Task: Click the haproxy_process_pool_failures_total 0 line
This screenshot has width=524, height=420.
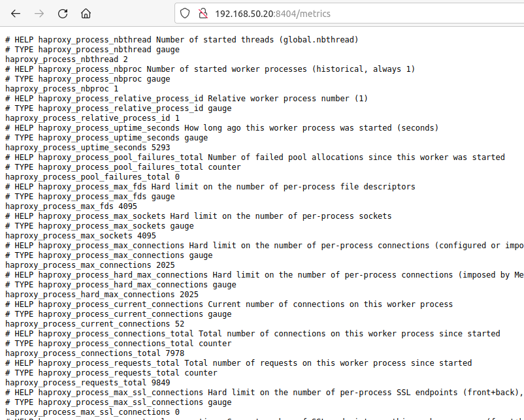Action: pos(92,177)
